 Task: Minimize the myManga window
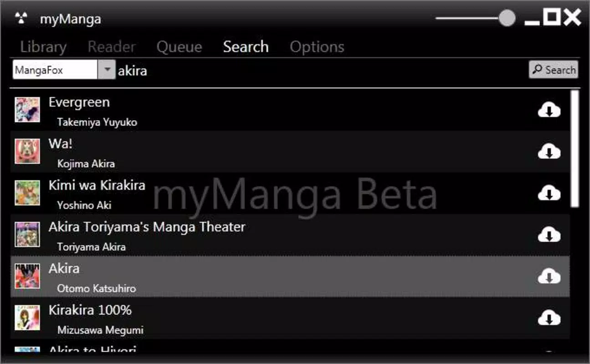tap(532, 22)
